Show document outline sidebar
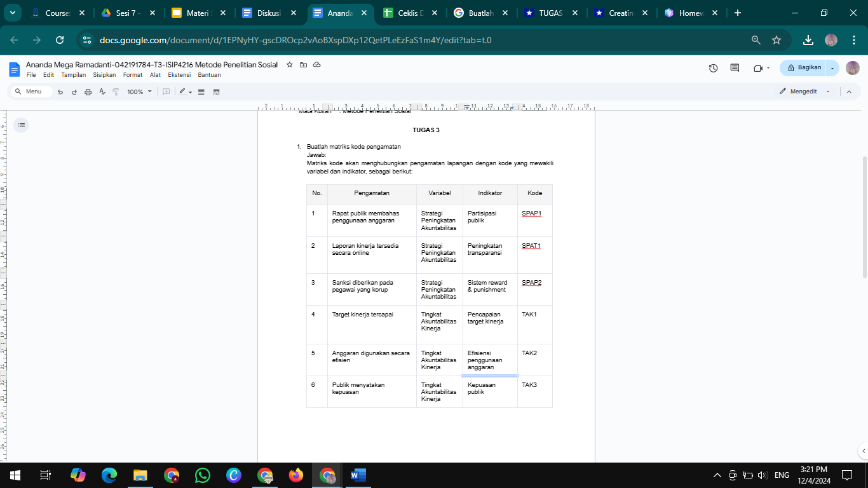The width and height of the screenshot is (868, 488). click(22, 125)
